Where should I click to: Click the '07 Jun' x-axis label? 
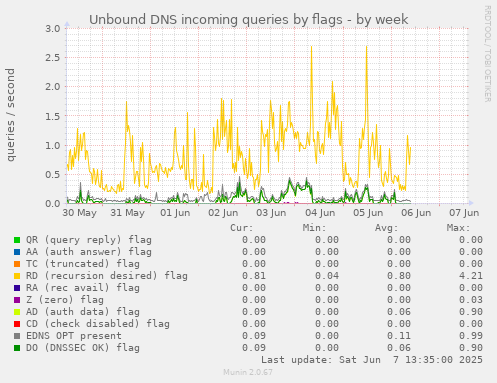tap(464, 213)
